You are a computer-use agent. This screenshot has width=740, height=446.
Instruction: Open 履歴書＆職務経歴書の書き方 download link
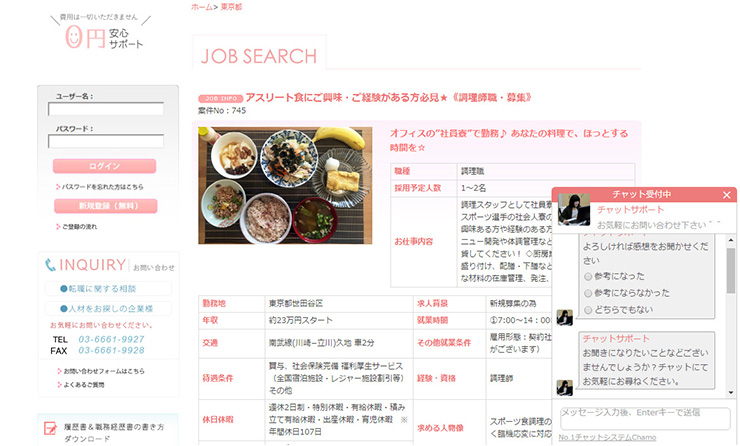[x=114, y=432]
